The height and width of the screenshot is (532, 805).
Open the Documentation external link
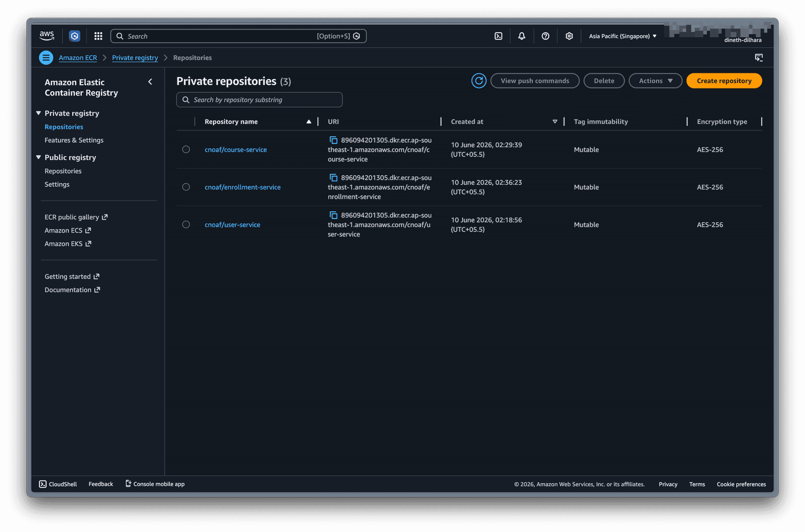72,290
